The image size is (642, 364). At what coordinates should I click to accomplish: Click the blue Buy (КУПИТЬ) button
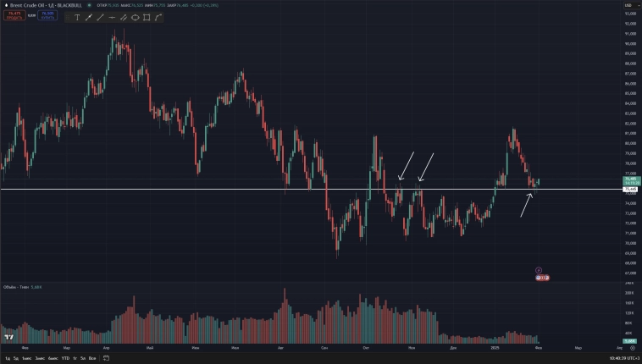(x=47, y=15)
